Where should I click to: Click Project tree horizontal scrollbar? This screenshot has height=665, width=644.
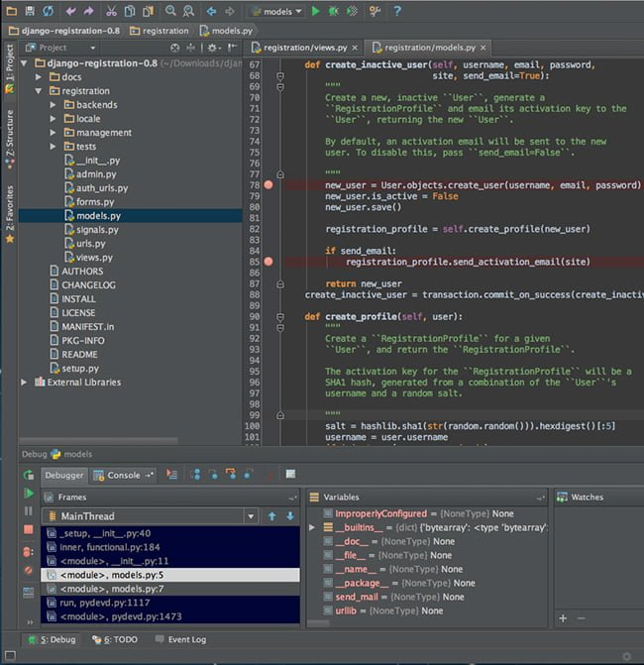coord(98,440)
